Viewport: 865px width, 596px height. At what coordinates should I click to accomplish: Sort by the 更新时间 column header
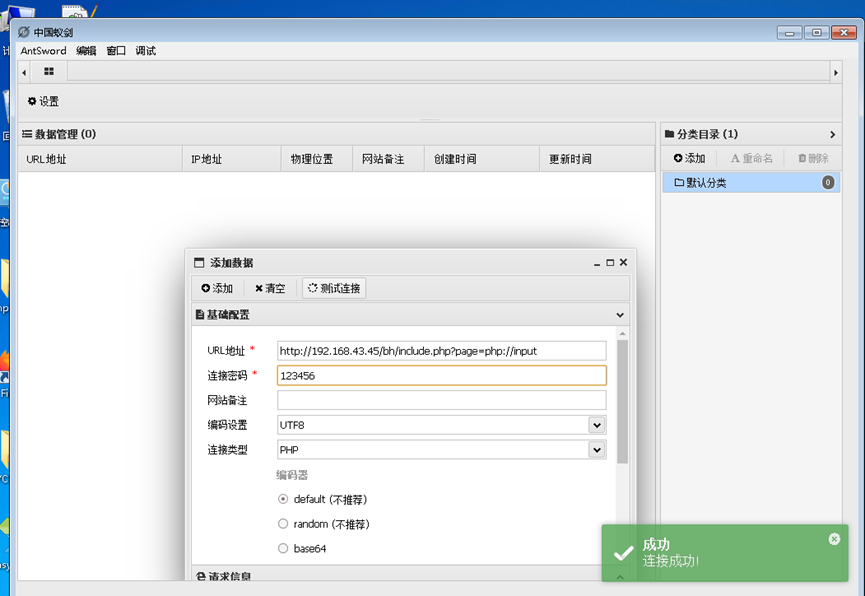597,159
